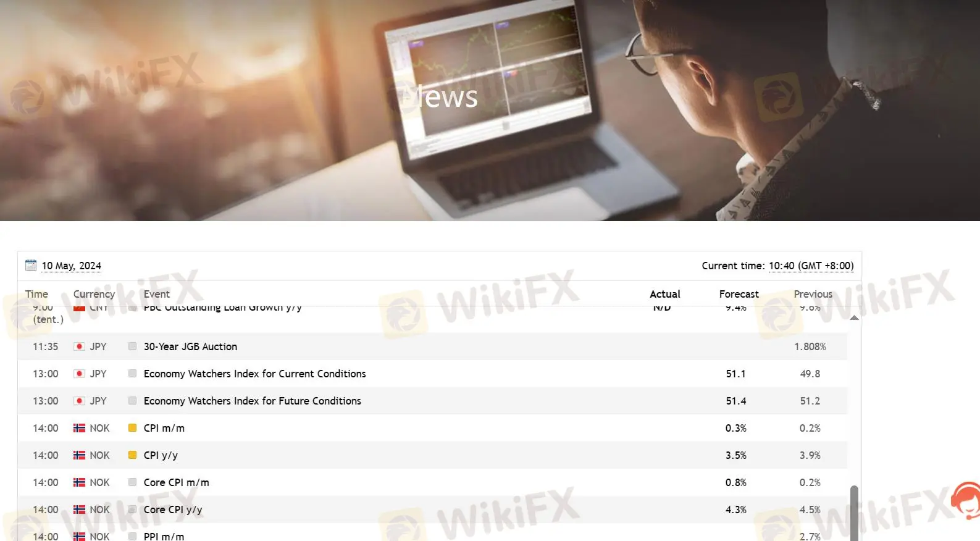Click the Norway flag on the Core CPI m/m row
980x541 pixels.
click(x=79, y=482)
